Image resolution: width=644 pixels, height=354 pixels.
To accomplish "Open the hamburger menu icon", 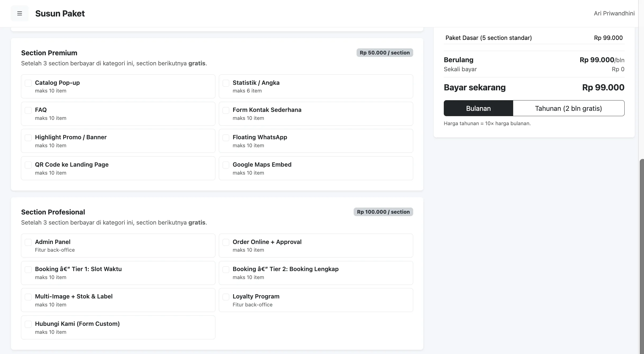I will click(x=19, y=13).
